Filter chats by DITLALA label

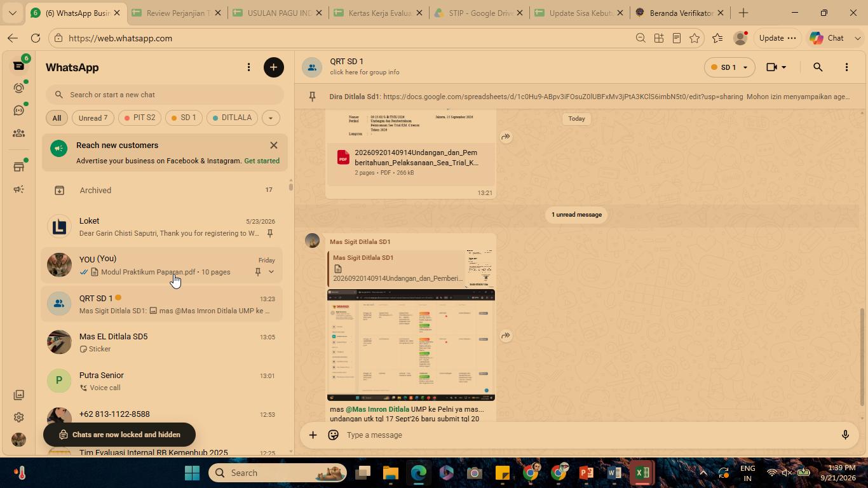click(232, 118)
